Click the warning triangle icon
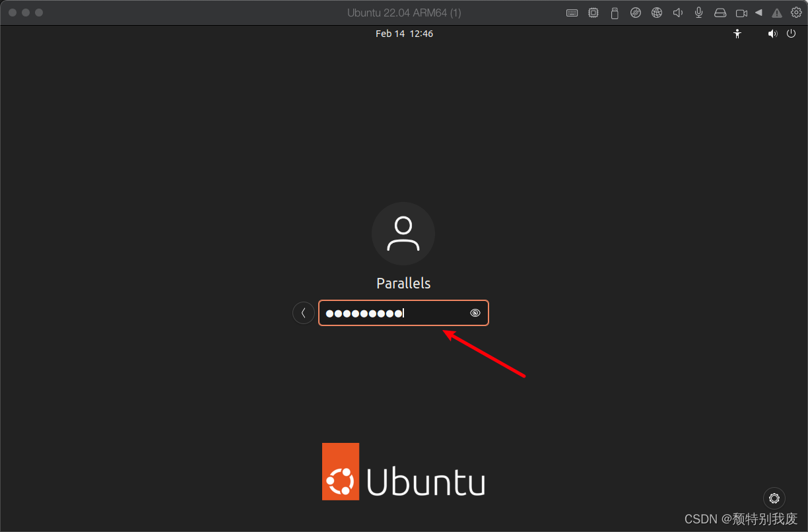 click(777, 13)
